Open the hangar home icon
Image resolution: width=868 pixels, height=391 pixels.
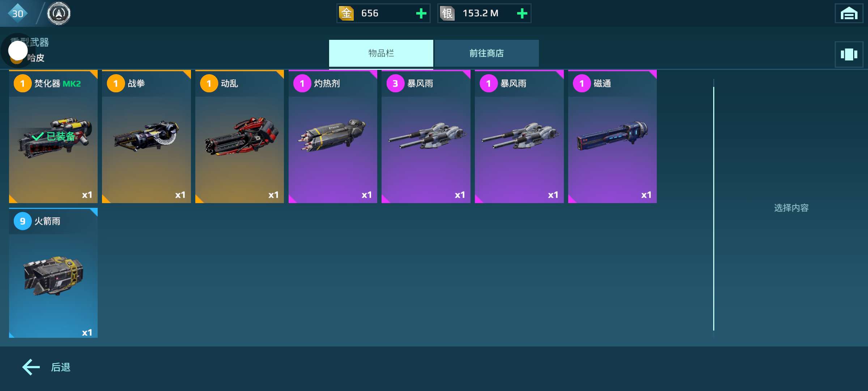pos(849,13)
